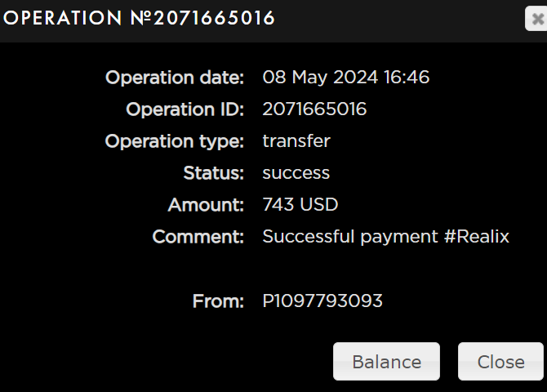The image size is (547, 392).
Task: Click the Comment label
Action: tap(198, 237)
